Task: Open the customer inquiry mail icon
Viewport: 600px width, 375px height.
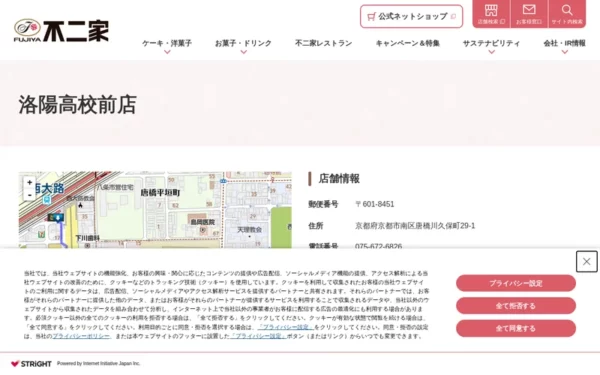Action: (x=529, y=14)
